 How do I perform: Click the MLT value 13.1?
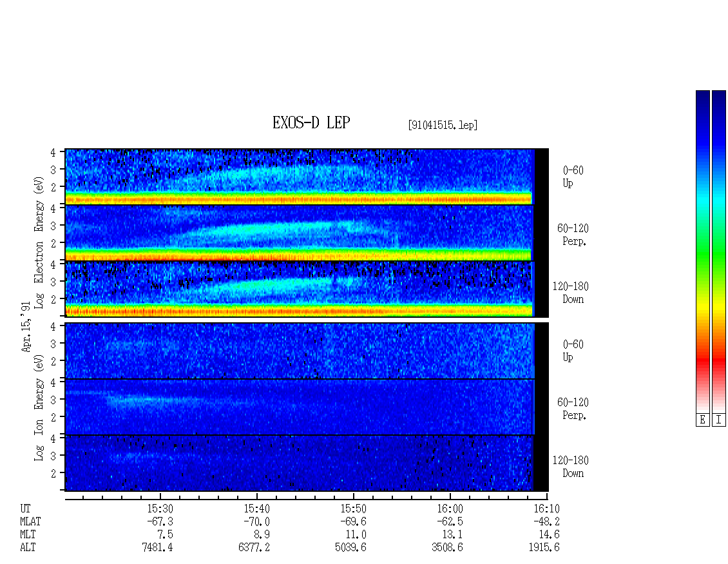click(x=453, y=535)
